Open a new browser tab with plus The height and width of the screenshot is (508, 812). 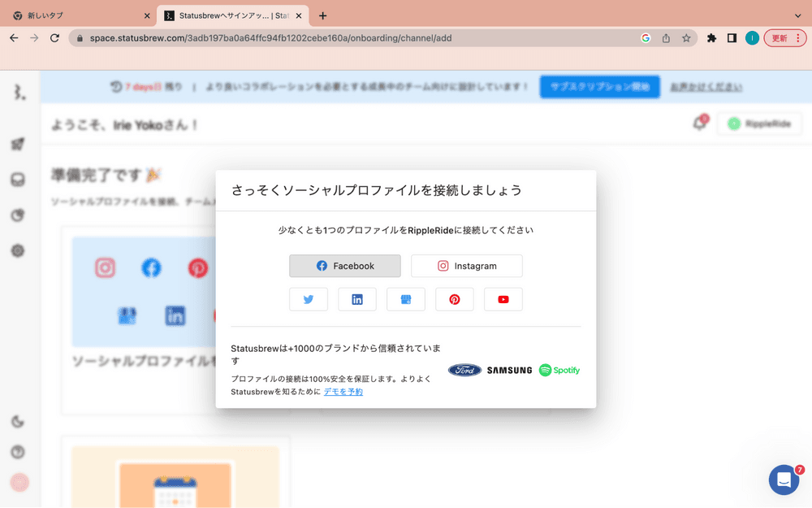click(x=323, y=15)
